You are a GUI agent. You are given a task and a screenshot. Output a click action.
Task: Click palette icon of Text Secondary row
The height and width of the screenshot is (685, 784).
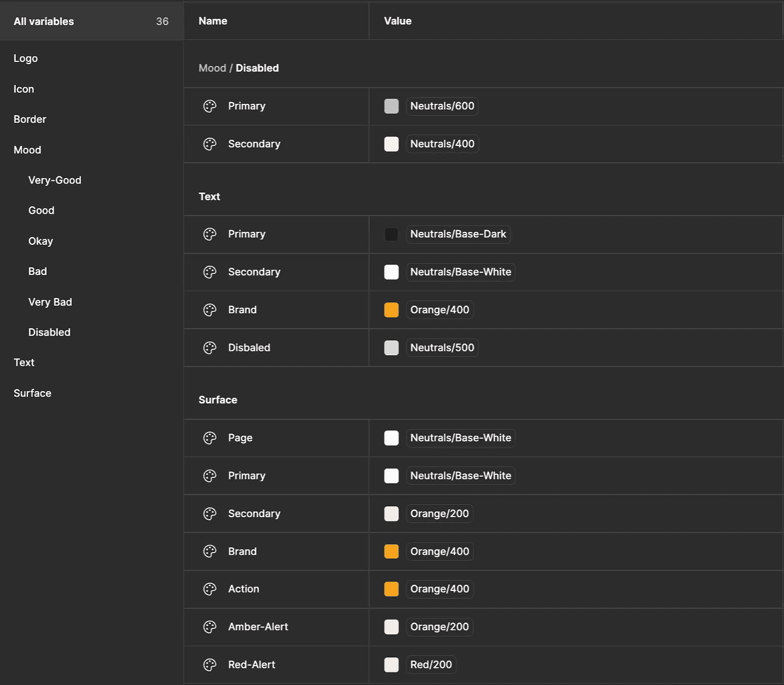click(209, 272)
